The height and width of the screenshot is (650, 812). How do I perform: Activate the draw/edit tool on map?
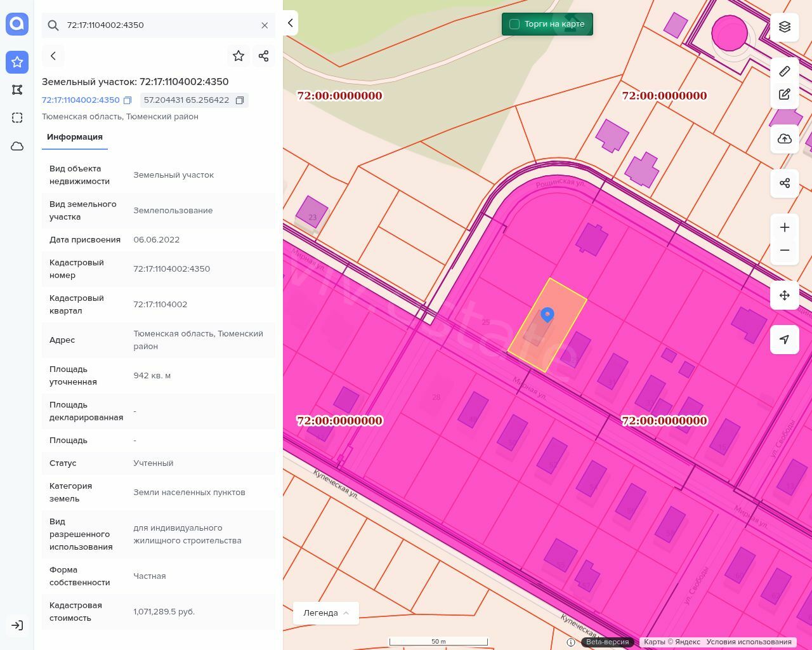pyautogui.click(x=785, y=95)
